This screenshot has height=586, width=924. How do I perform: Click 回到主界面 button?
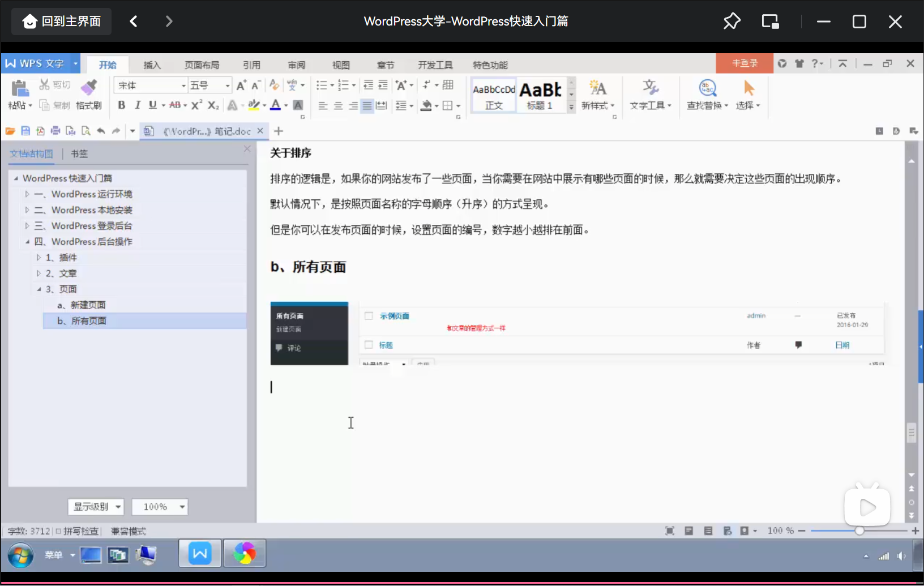click(x=62, y=22)
